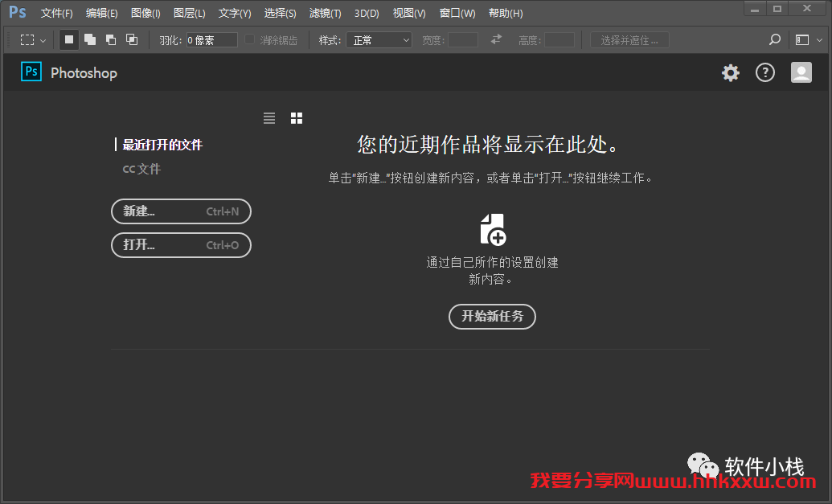Choose the Subtract from selection icon

110,40
